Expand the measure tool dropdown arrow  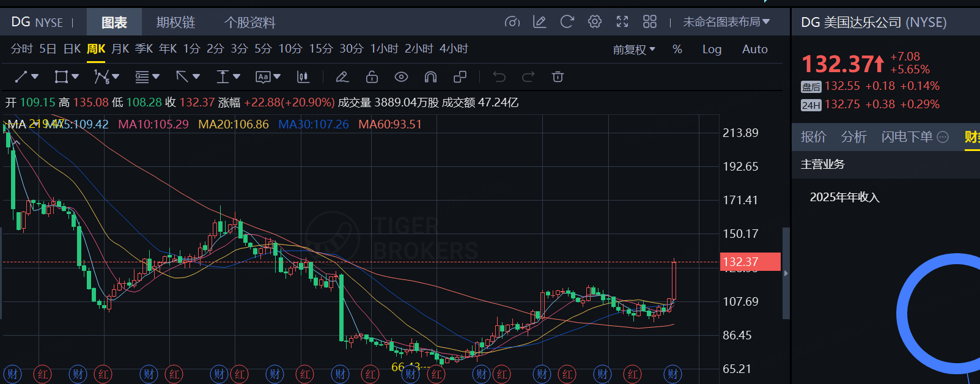(237, 77)
